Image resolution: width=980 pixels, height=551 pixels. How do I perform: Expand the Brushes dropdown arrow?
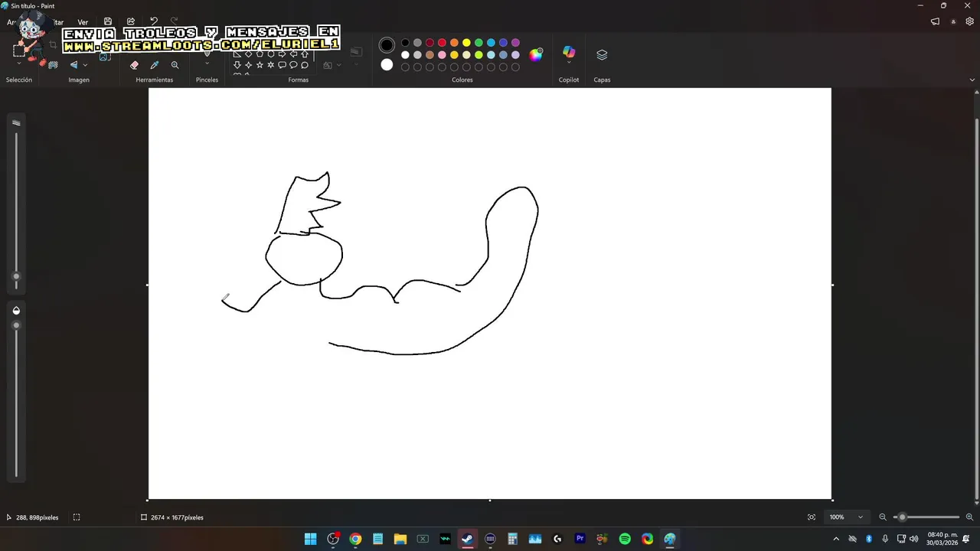point(207,64)
